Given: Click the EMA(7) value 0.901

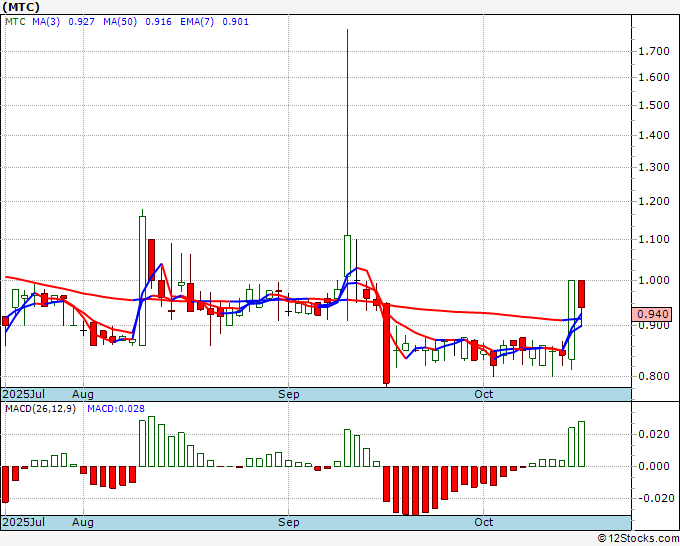Looking at the screenshot, I should coord(235,22).
